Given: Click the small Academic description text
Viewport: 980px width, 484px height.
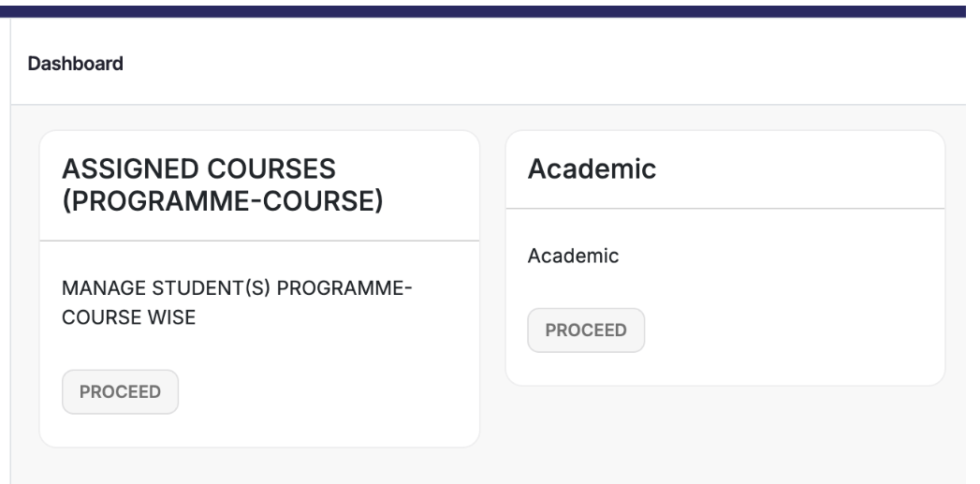Looking at the screenshot, I should pos(573,256).
